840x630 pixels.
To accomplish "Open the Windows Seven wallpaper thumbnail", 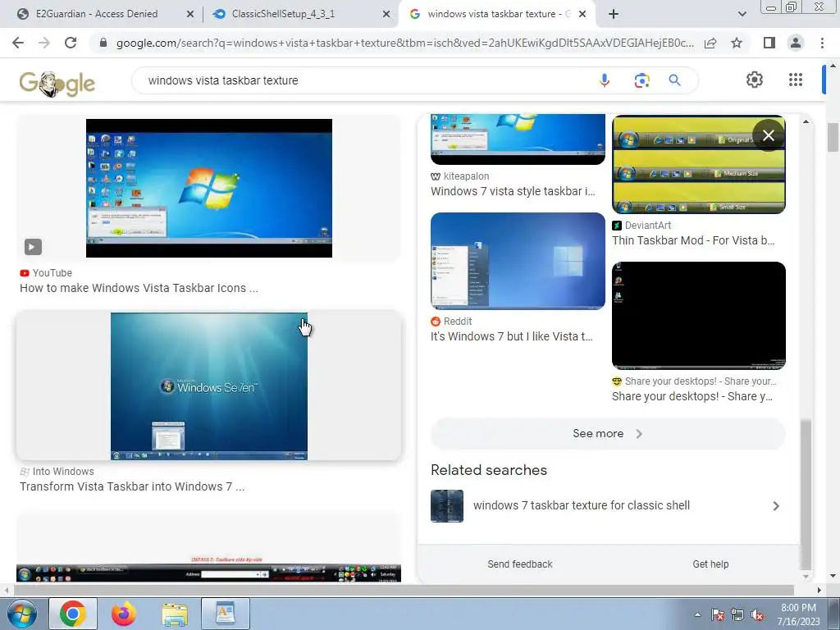I will pyautogui.click(x=209, y=386).
